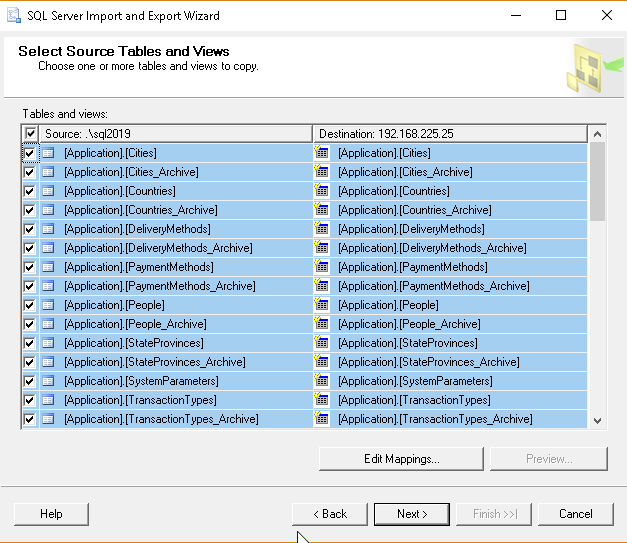Deselect the [Application].[SystemParameters] checkbox
Screen dimensions: 627x543
pos(30,381)
